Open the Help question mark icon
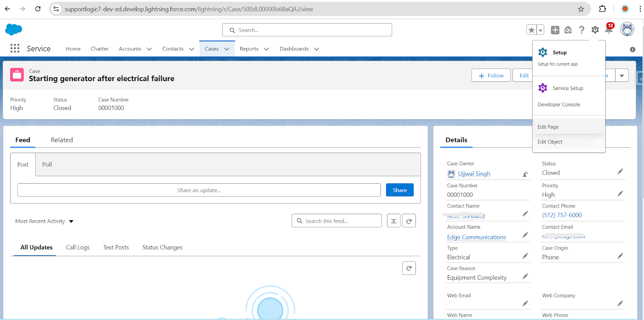Viewport: 644px width, 320px height. [x=582, y=30]
